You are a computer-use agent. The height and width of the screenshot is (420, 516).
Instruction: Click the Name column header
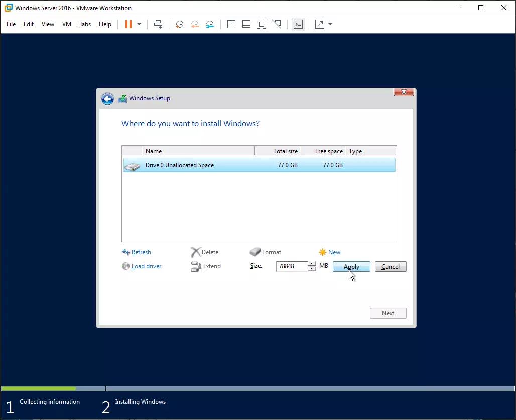198,151
